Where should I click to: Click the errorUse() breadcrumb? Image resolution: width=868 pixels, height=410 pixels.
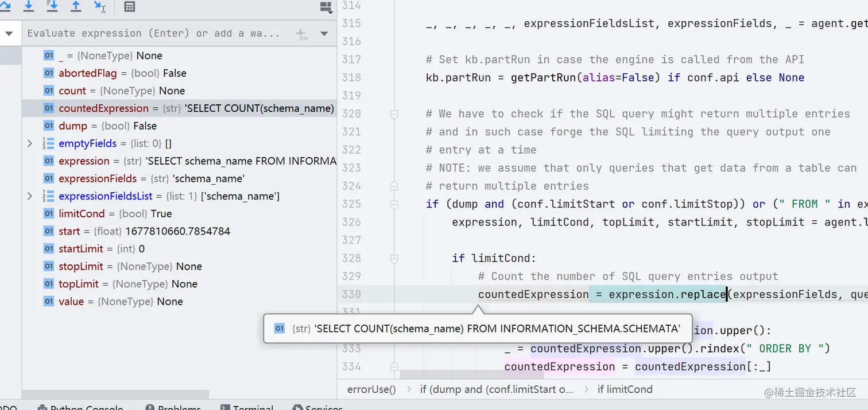[371, 389]
